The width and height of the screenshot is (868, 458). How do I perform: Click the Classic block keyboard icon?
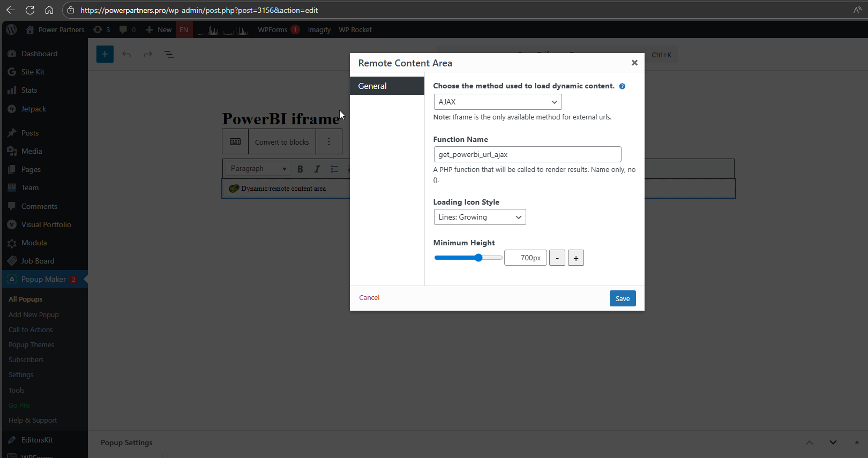pos(235,142)
